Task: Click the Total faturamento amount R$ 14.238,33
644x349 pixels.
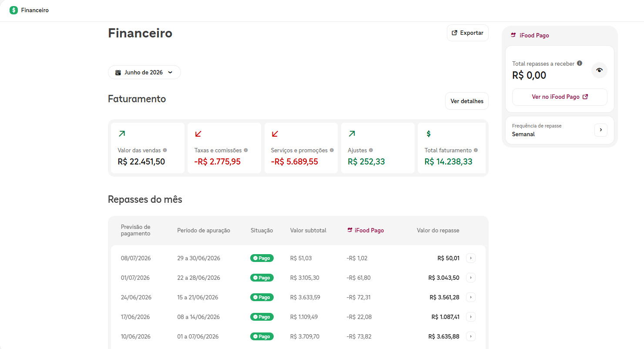Action: click(x=449, y=162)
